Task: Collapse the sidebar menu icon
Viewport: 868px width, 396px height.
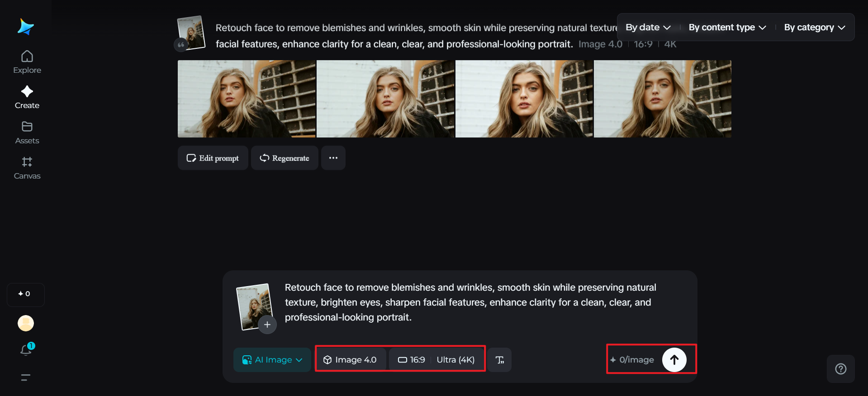Action: (x=26, y=377)
